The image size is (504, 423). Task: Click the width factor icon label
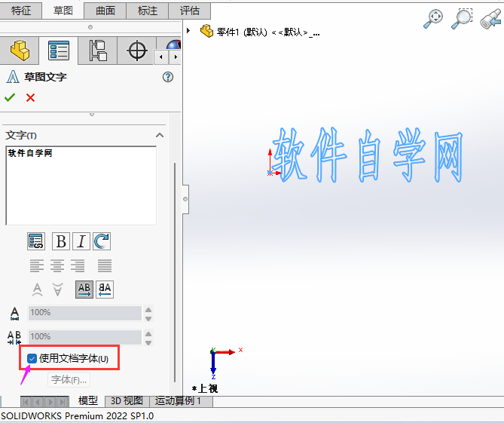pos(14,314)
